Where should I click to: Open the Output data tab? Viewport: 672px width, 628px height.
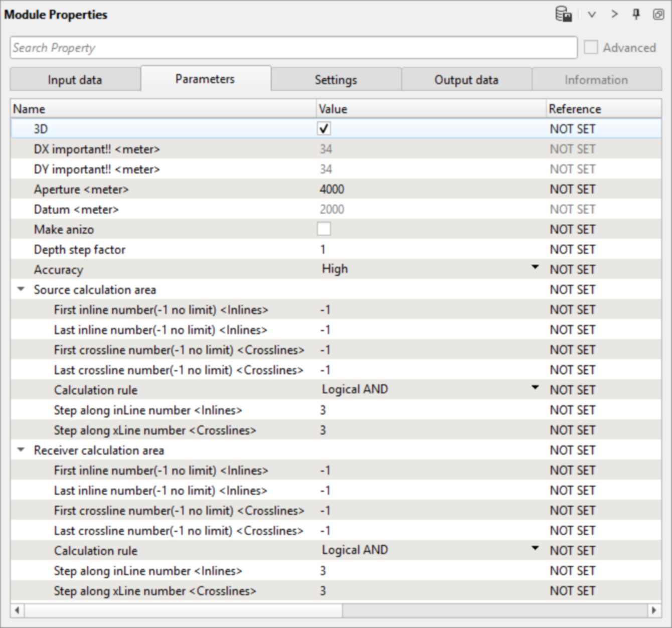point(466,80)
